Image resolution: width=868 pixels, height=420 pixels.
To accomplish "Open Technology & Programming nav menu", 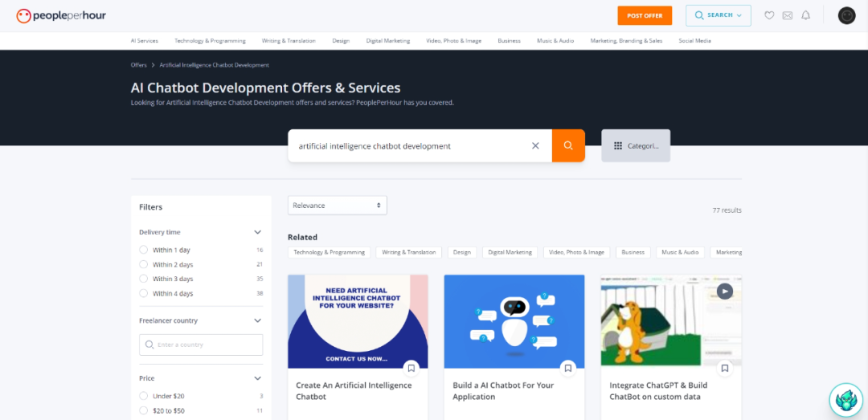I will point(210,41).
